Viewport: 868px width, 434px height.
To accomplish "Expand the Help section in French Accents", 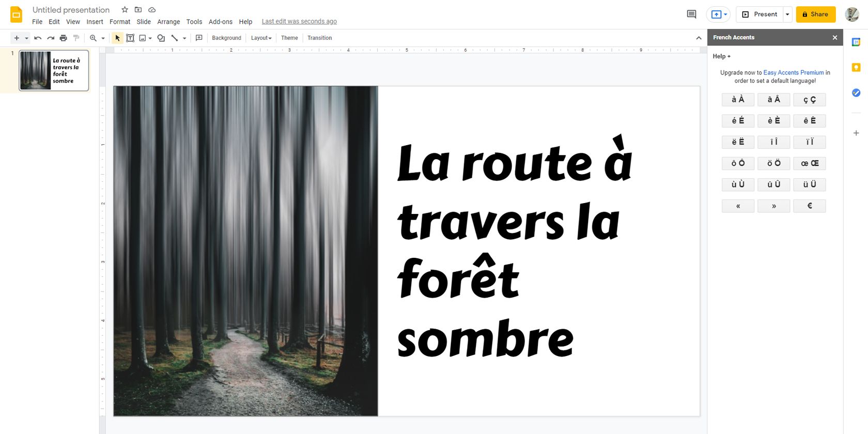I will pos(721,56).
